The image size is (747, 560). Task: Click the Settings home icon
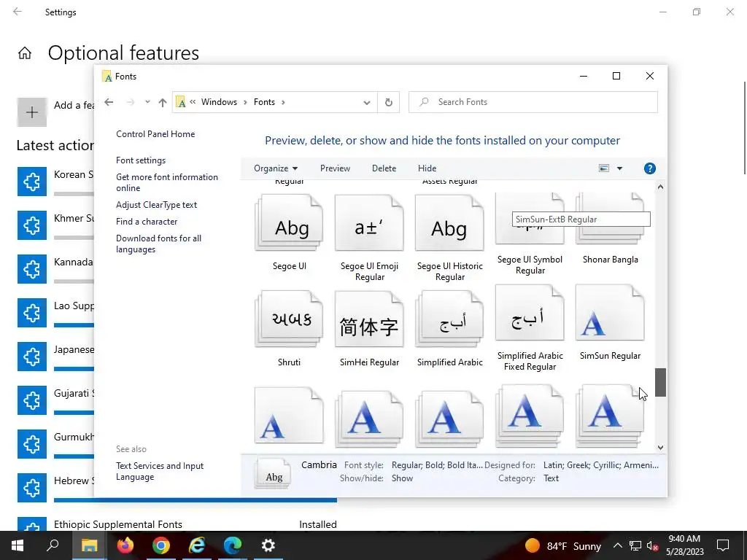[25, 52]
